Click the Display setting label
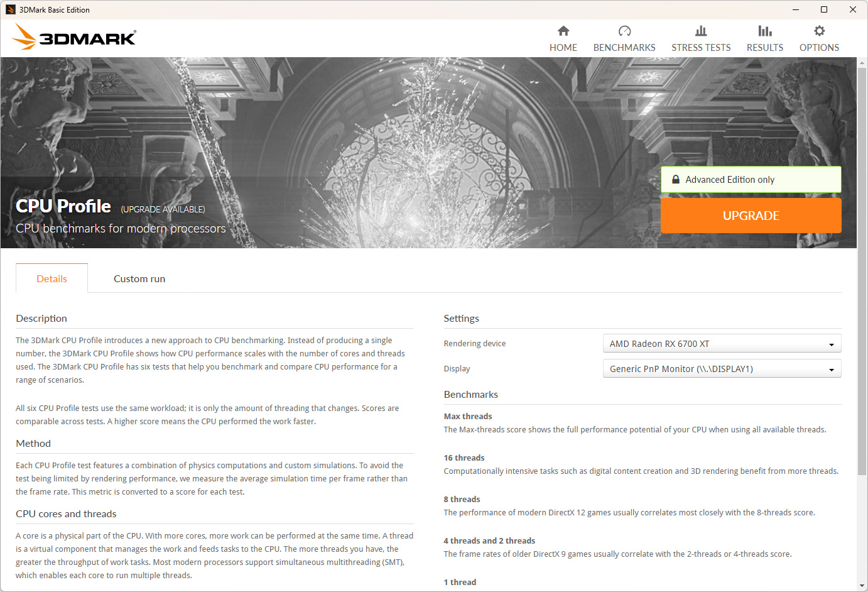Image resolution: width=868 pixels, height=592 pixels. pyautogui.click(x=457, y=369)
